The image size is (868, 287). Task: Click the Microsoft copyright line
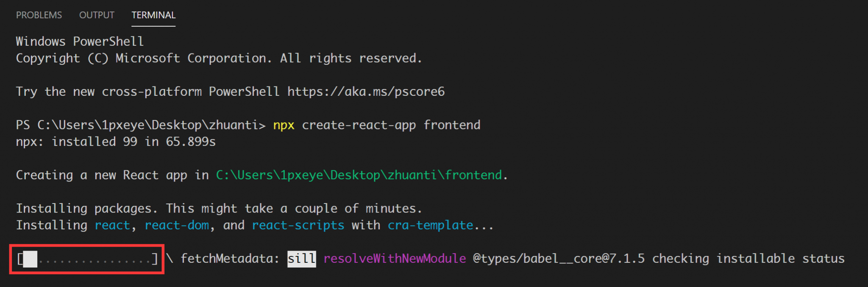click(x=219, y=58)
